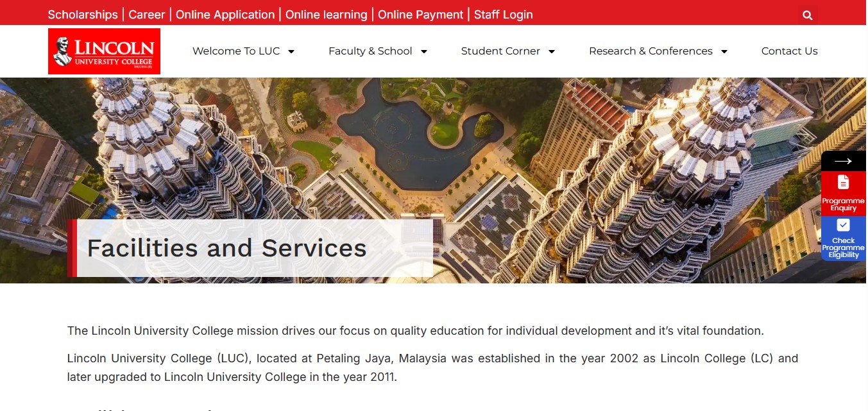Click the Facilities and Services banner heading
The width and height of the screenshot is (868, 411).
pos(227,248)
